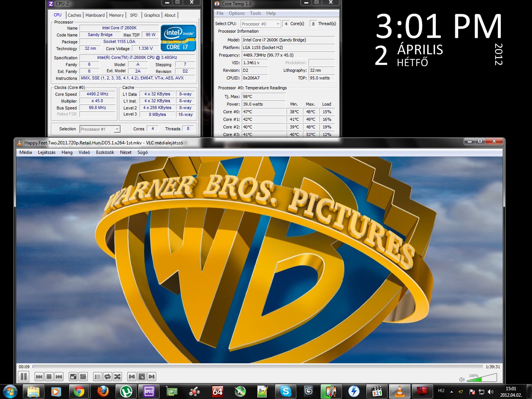
Task: Switch to CPU-Z Mainboard tab
Action: click(x=95, y=15)
